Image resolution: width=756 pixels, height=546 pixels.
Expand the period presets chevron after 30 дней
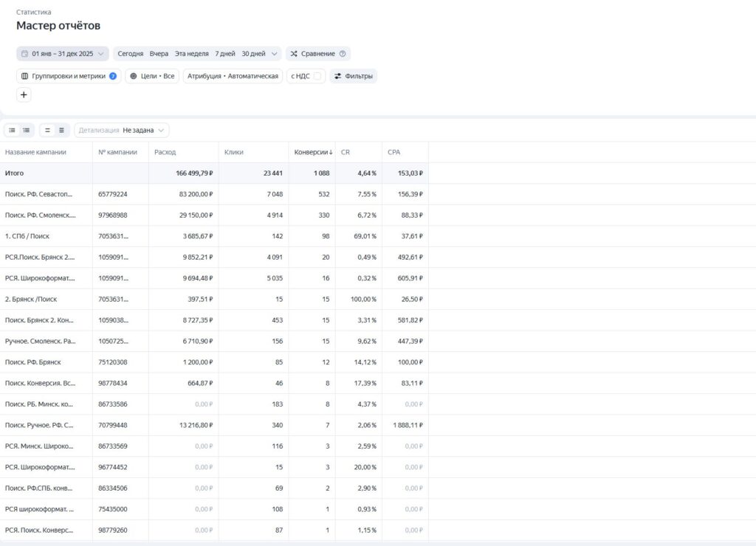coord(275,54)
